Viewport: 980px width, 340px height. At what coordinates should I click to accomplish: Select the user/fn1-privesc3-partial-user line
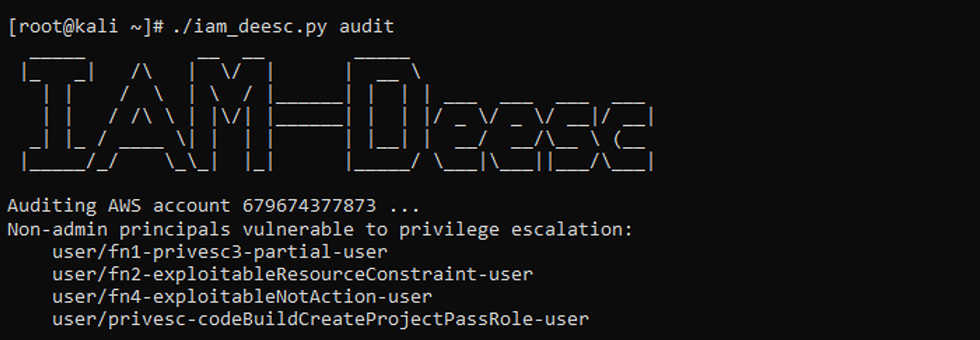(x=220, y=251)
